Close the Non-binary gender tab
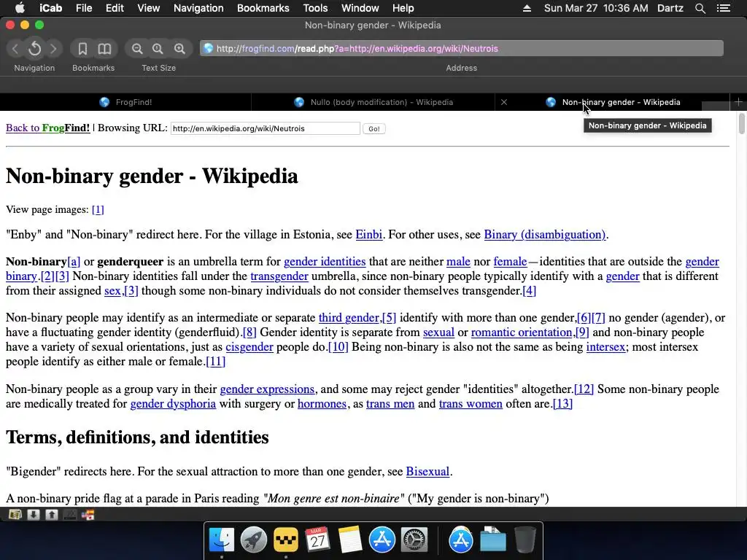747x560 pixels. point(503,102)
